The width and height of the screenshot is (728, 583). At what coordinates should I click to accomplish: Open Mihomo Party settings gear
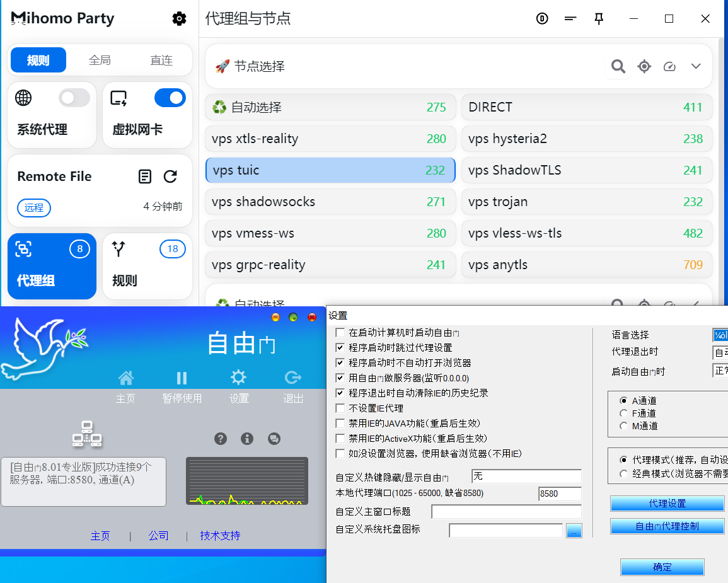click(x=179, y=18)
